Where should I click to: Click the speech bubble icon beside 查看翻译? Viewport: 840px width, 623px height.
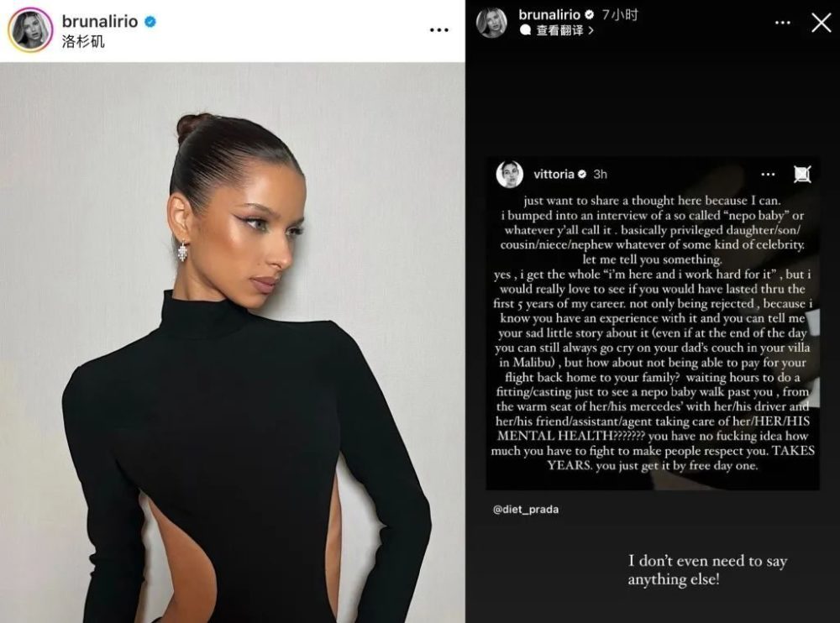point(526,30)
